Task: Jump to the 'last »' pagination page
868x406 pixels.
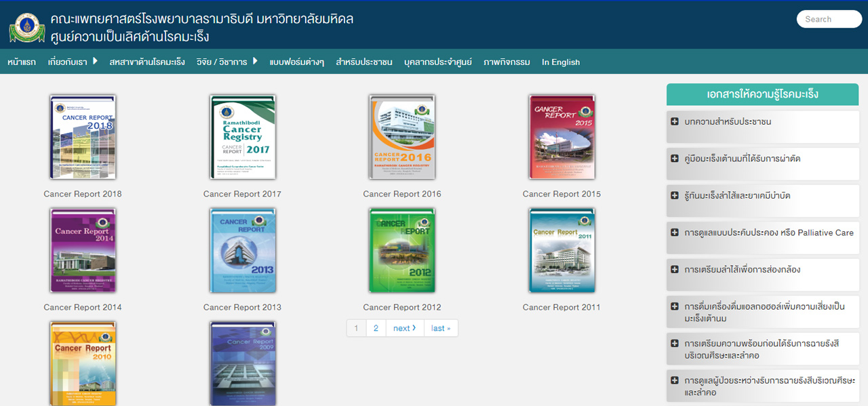Action: 441,328
